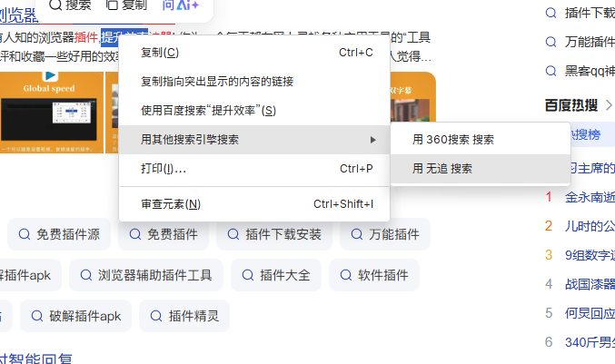Click the search icon in the floating selection toolbar
Viewport: 615px width, 364px height.
tap(55, 5)
